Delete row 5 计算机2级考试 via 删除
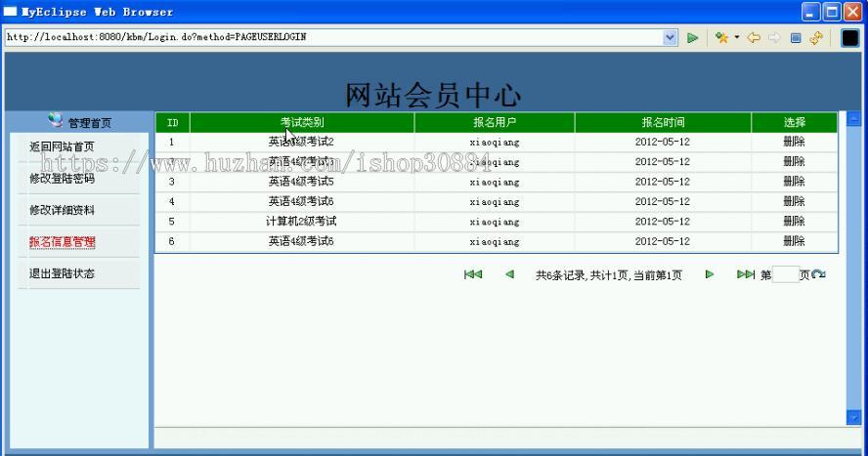This screenshot has width=868, height=456. (794, 221)
